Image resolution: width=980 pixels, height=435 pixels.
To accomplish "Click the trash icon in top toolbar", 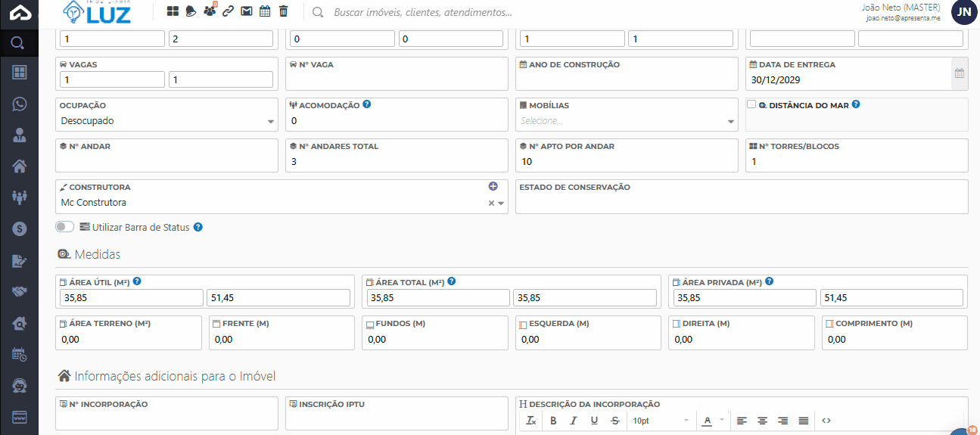I will [x=284, y=11].
